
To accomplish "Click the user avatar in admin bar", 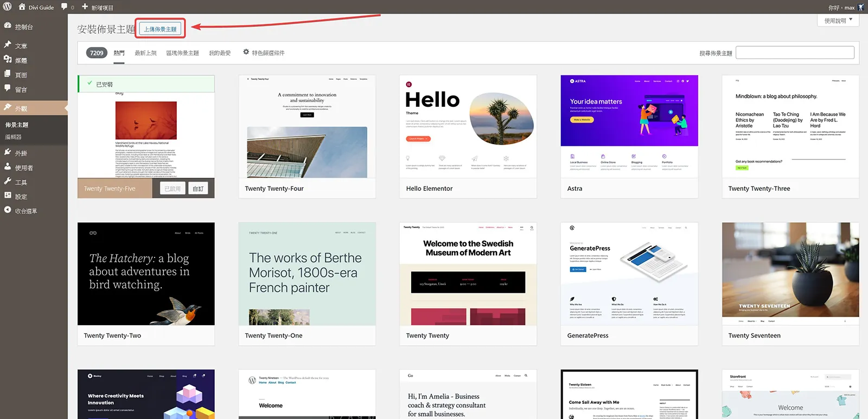I will coord(861,7).
